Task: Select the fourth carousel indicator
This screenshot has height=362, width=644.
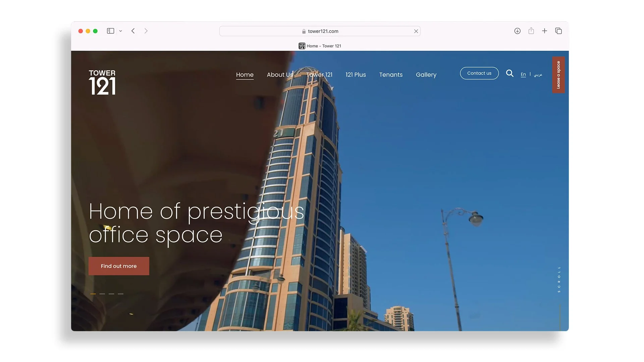Action: 120,294
